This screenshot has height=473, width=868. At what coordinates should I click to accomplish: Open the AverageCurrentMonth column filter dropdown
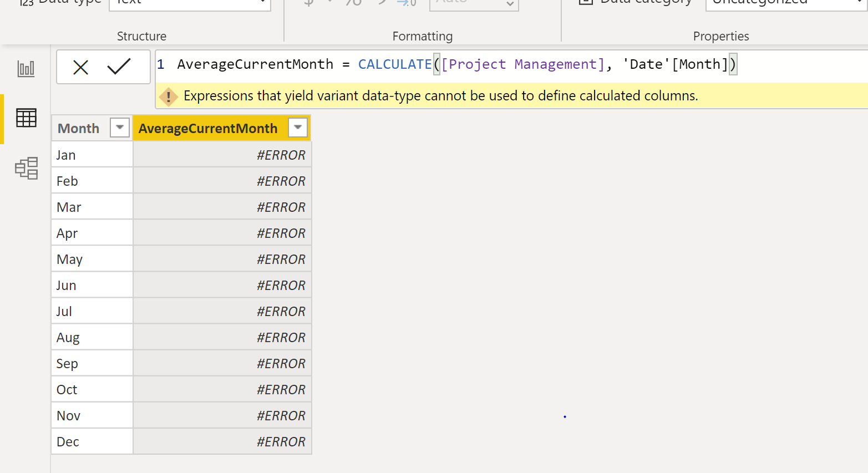pos(298,128)
